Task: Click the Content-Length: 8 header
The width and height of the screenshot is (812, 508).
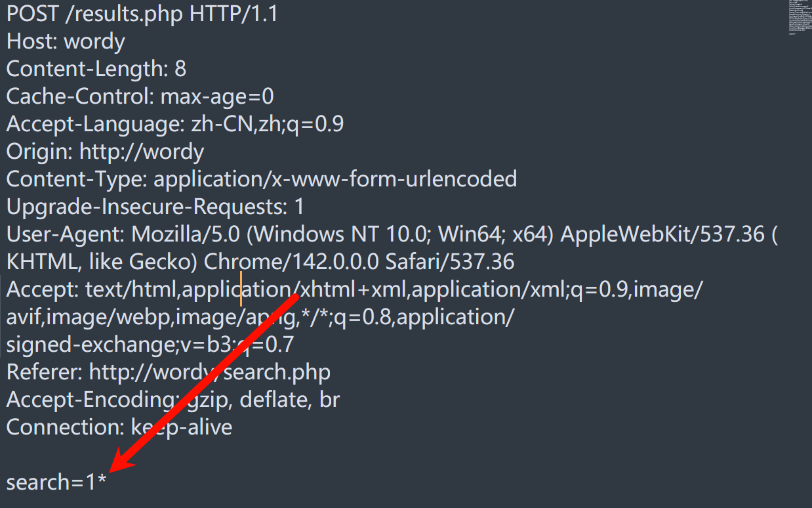Action: click(x=96, y=69)
